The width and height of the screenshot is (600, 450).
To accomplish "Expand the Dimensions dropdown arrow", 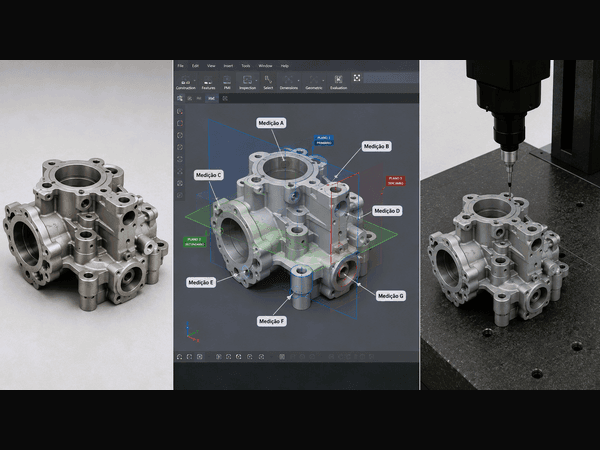I will pos(298,80).
